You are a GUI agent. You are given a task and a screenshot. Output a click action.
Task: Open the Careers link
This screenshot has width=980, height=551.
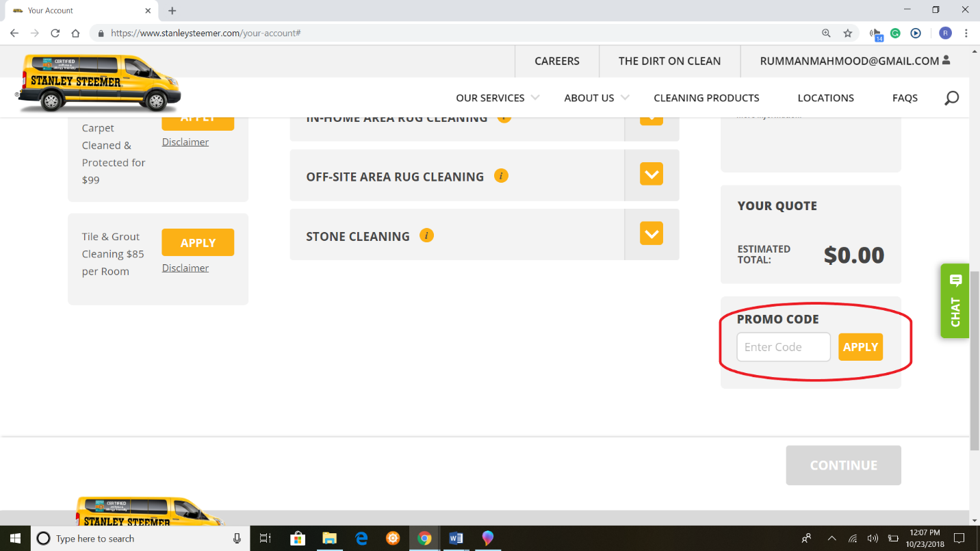tap(557, 61)
